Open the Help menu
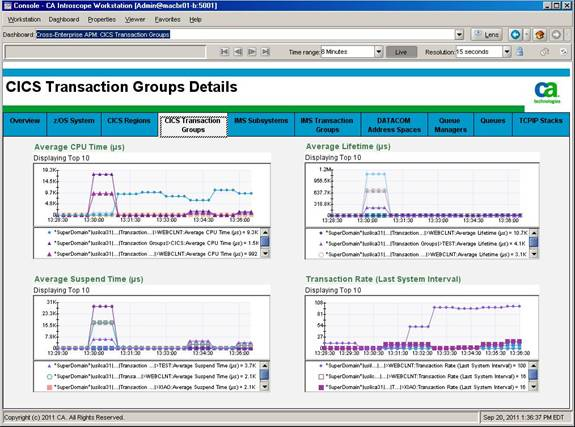This screenshot has width=575, height=427. point(195,19)
